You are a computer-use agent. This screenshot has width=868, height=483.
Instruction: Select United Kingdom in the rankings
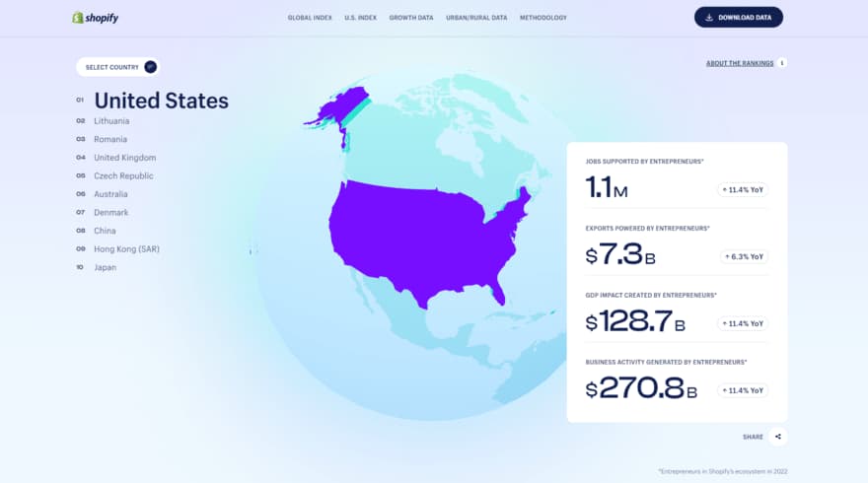coord(124,158)
